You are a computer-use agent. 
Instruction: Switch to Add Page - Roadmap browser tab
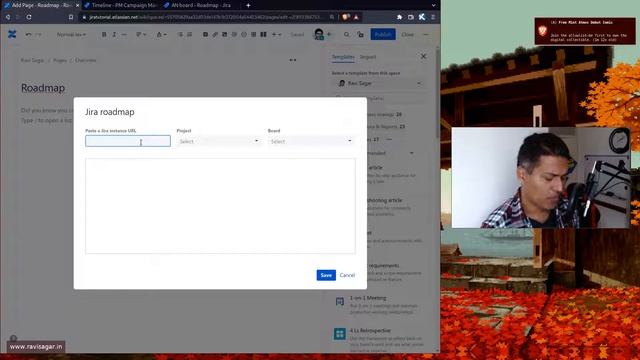pos(40,5)
